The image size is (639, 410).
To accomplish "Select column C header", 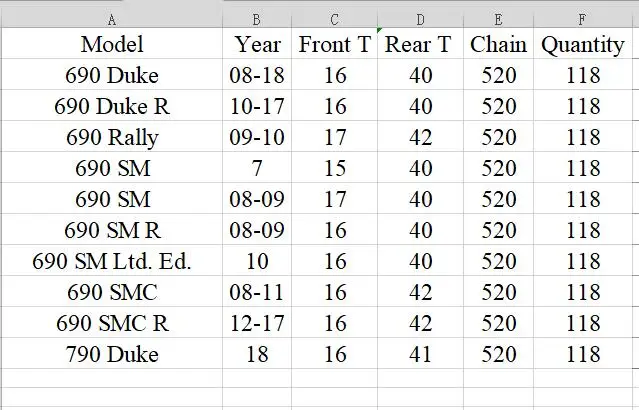I will (335, 20).
